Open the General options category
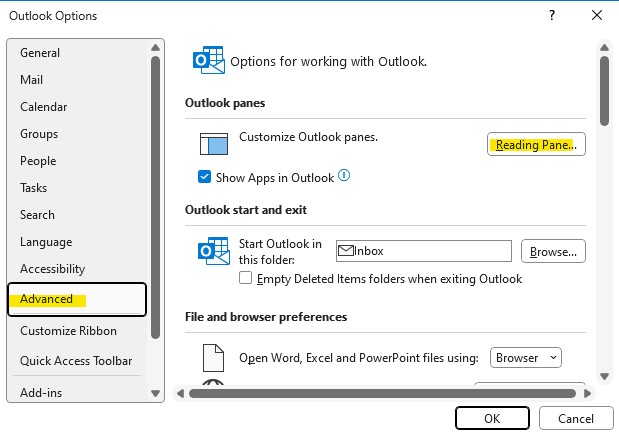This screenshot has height=437, width=619. click(x=40, y=53)
